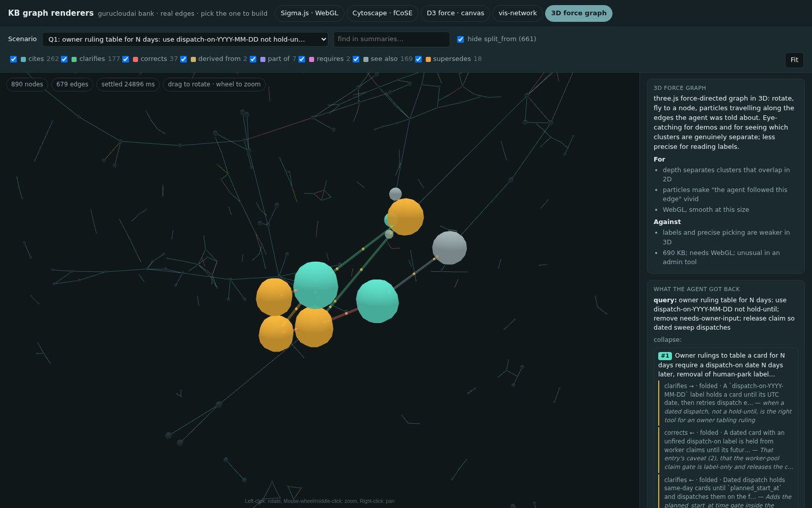Click drag to rotate · wheel to zoom hint
This screenshot has height=508, width=812.
[x=214, y=85]
